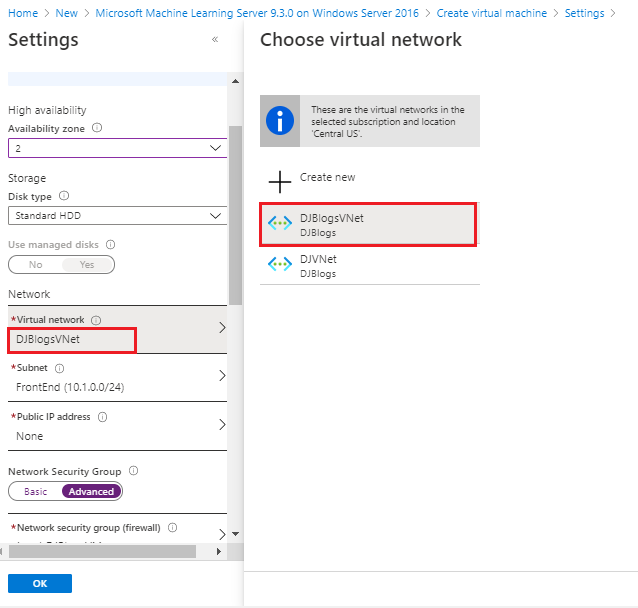Open Create virtual machine breadcrumb item
638x608 pixels.
(491, 13)
